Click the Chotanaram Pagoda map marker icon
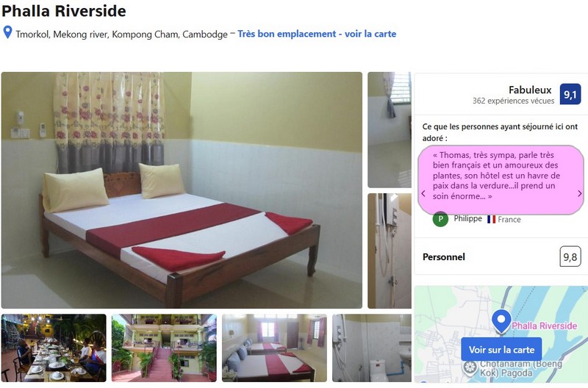This screenshot has width=588, height=388. tap(470, 367)
